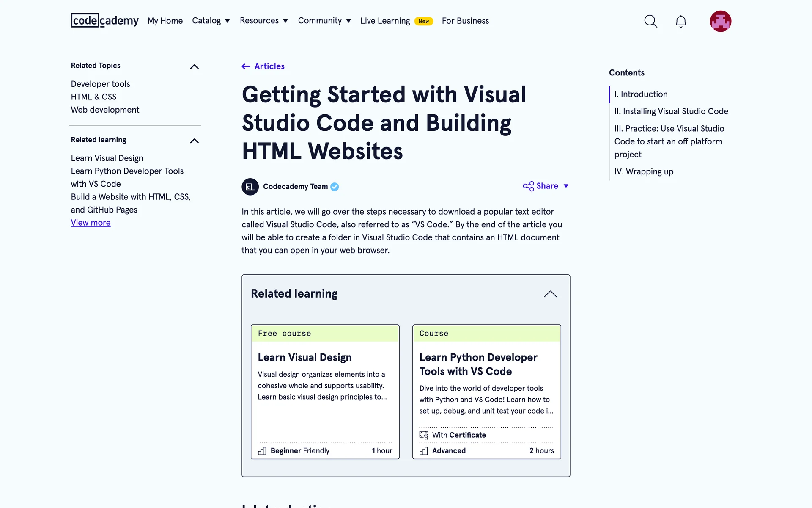Viewport: 812px width, 508px height.
Task: Click the Codecademy Team author avatar
Action: pyautogui.click(x=250, y=187)
